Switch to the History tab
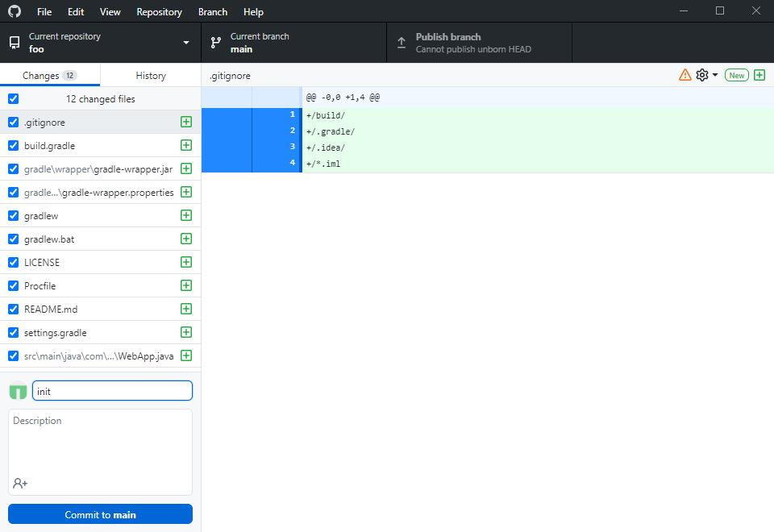The image size is (774, 532). pos(151,76)
